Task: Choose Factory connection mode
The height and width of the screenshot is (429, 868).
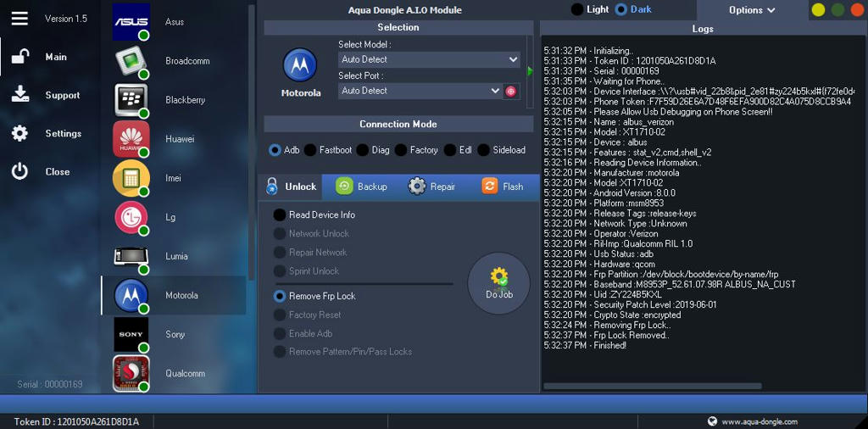Action: [x=416, y=150]
